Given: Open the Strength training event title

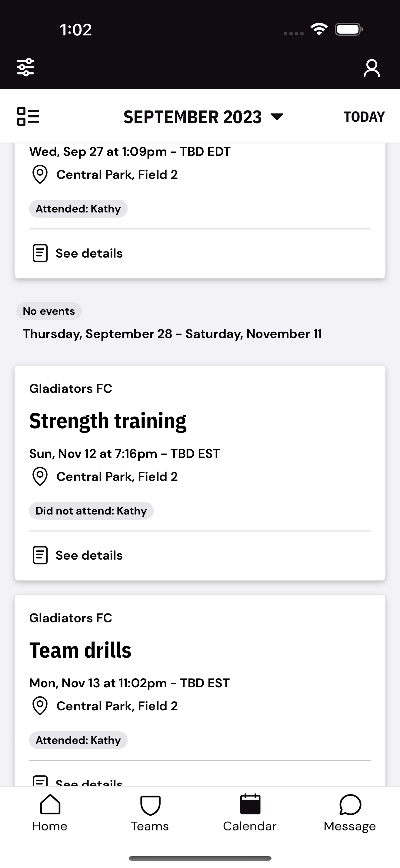Looking at the screenshot, I should (x=108, y=421).
